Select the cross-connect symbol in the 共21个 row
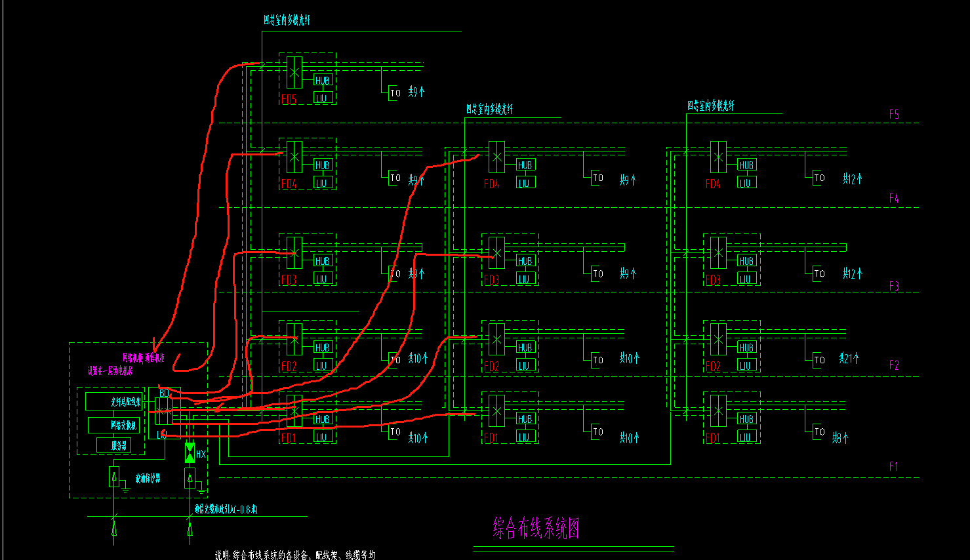This screenshot has width=970, height=560. 718,340
